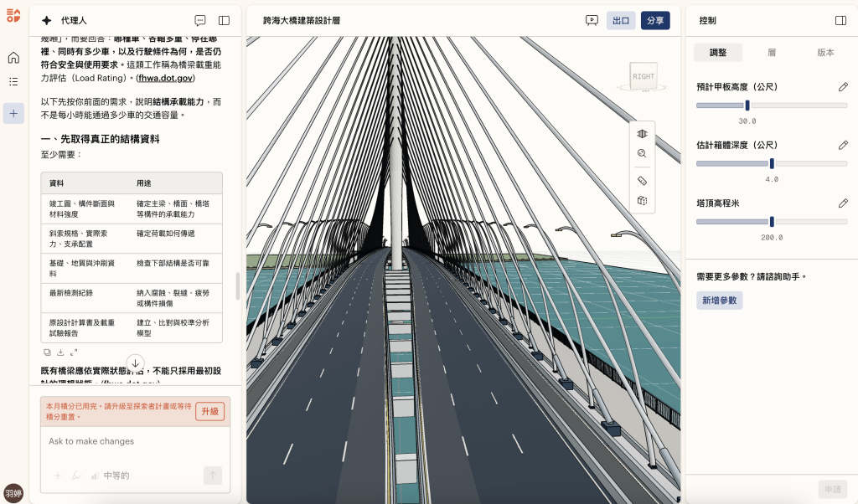Click the zoom-to-fit magnifier icon
The image size is (858, 504).
click(642, 153)
